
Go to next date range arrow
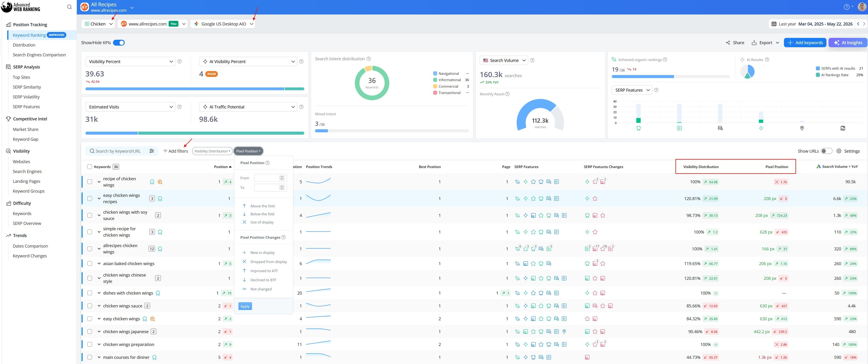click(x=864, y=24)
